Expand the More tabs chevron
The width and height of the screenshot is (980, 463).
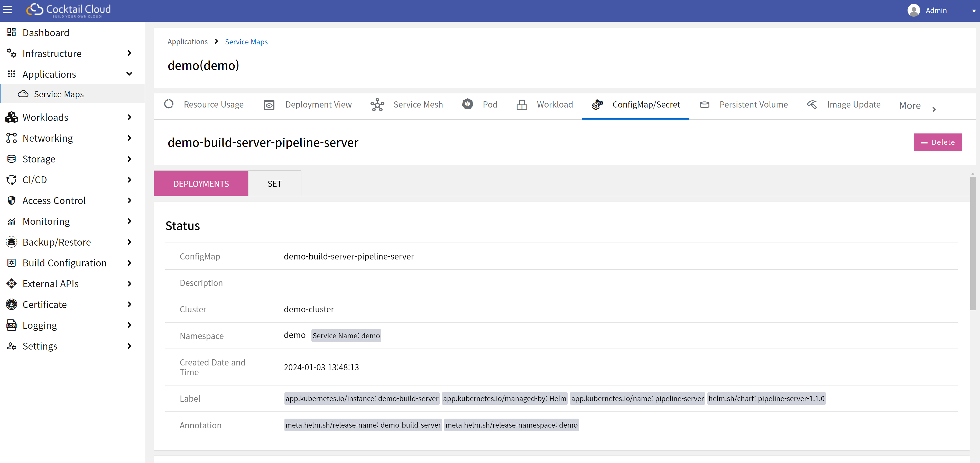click(x=934, y=110)
